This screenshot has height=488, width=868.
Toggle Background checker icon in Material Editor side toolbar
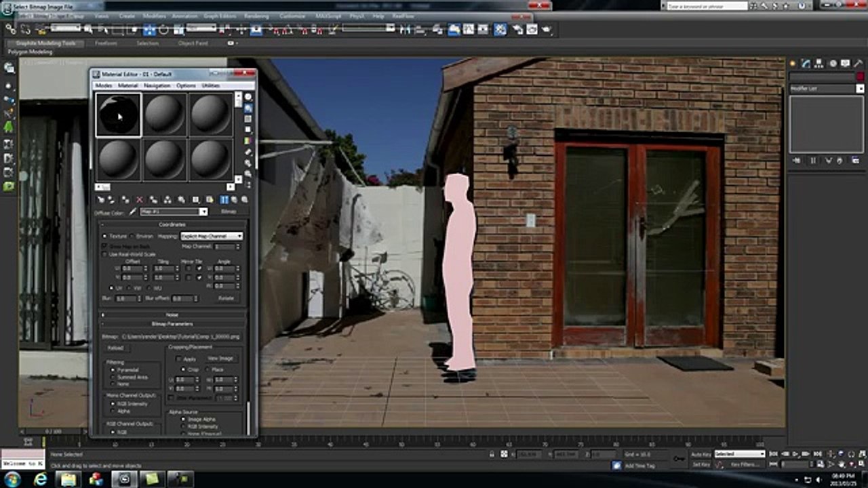pos(248,119)
